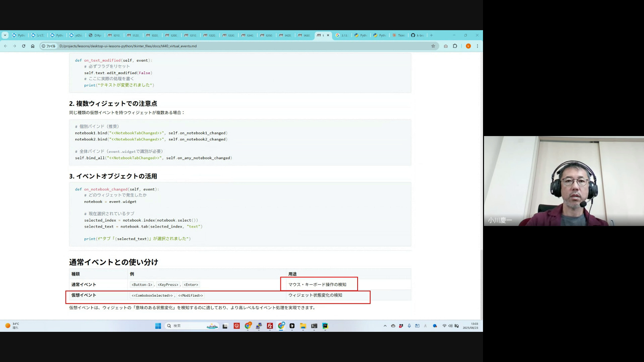Image resolution: width=644 pixels, height=362 pixels.
Task: Click the home icon in browser toolbar
Action: (33, 46)
